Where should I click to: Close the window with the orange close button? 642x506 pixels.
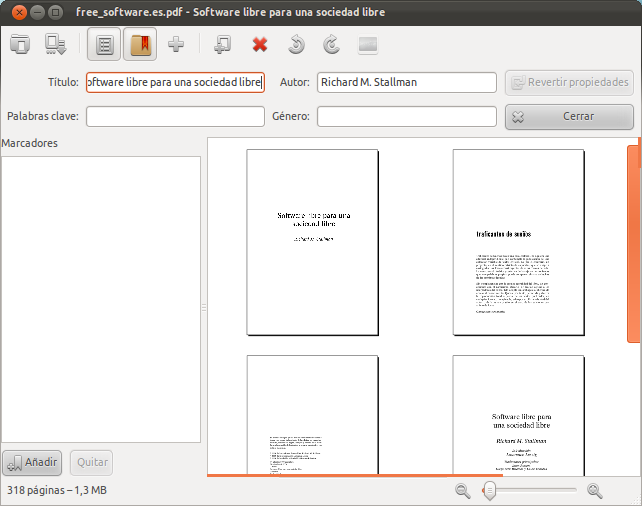19,12
